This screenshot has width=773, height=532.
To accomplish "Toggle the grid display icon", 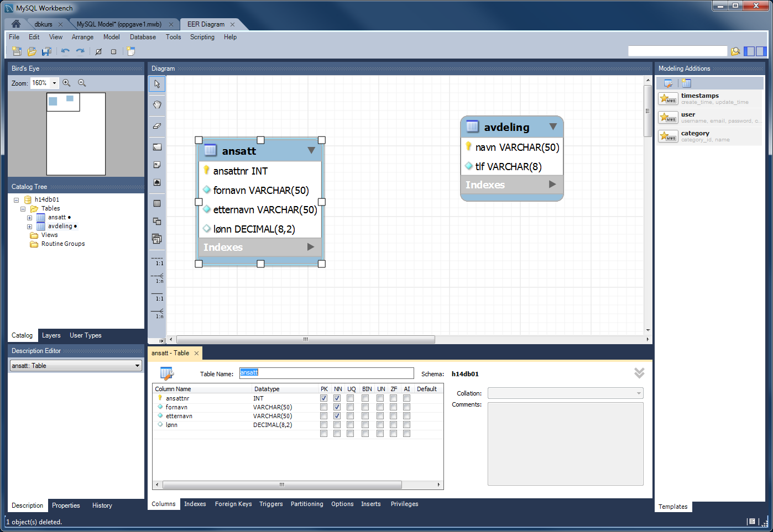I will point(98,51).
